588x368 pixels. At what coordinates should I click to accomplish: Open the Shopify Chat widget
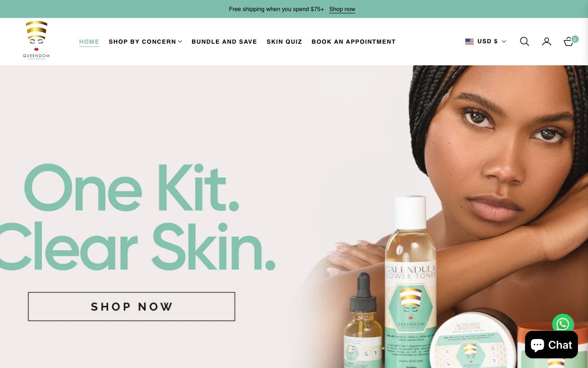click(551, 345)
